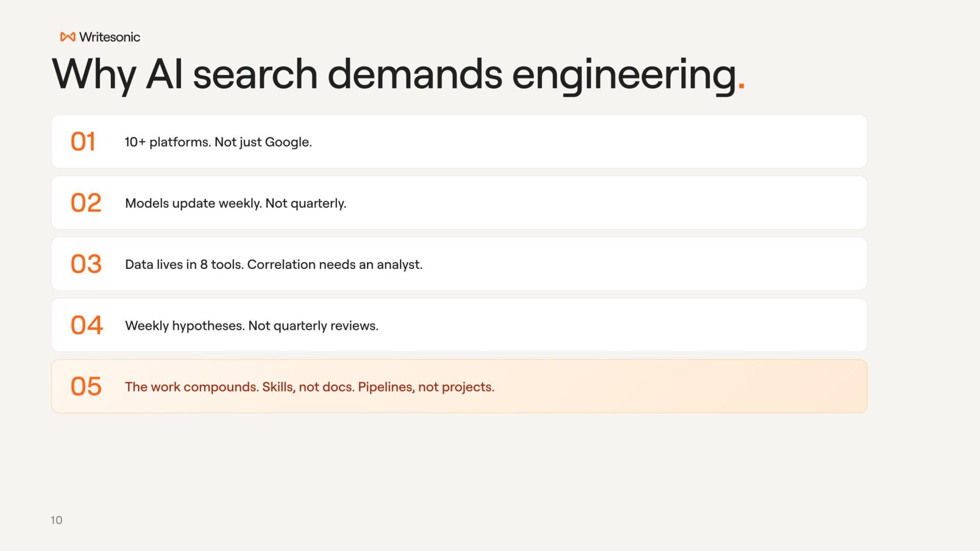Click the fourth card's empty right side
980x551 pixels.
click(x=623, y=325)
